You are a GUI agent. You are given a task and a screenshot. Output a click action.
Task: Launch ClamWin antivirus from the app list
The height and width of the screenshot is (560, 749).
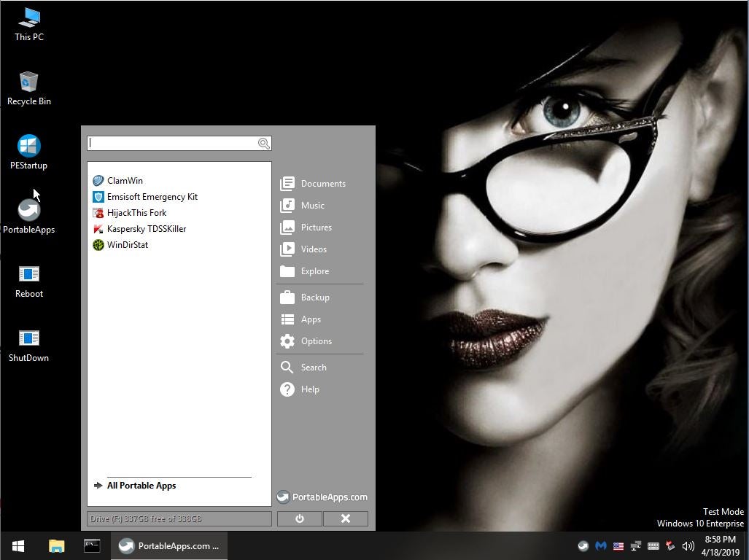(125, 180)
